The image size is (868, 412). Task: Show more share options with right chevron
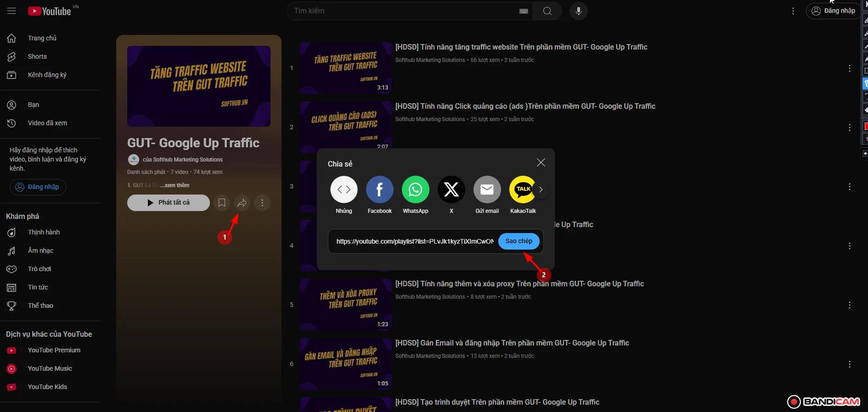(x=541, y=189)
